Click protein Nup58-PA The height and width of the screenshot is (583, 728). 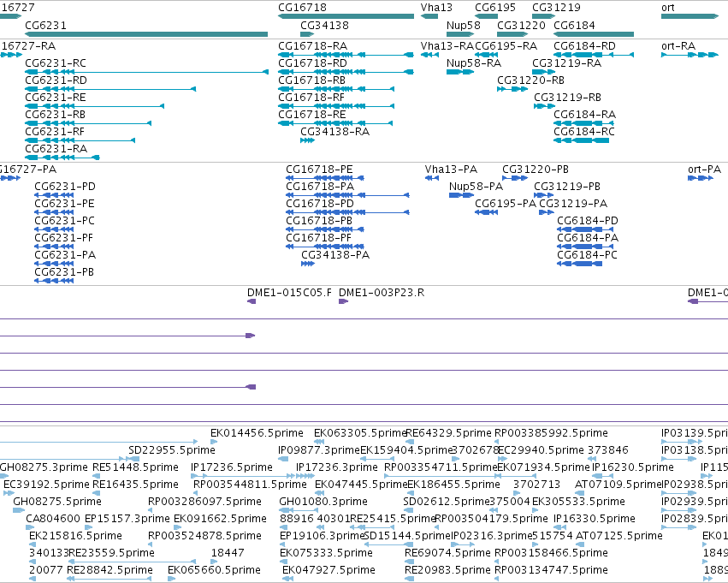coord(461,195)
